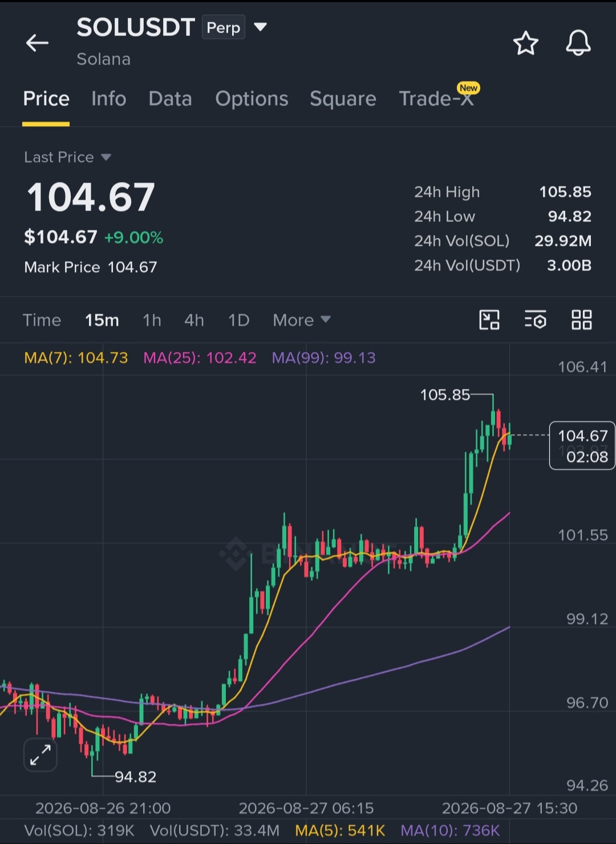The height and width of the screenshot is (844, 616).
Task: Select the 4h interval
Action: (194, 320)
